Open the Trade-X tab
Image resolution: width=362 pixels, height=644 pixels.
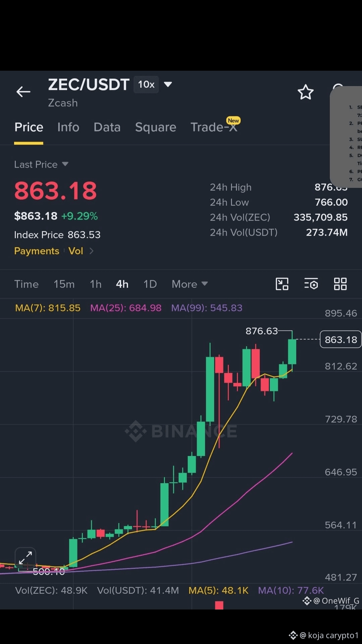[214, 127]
